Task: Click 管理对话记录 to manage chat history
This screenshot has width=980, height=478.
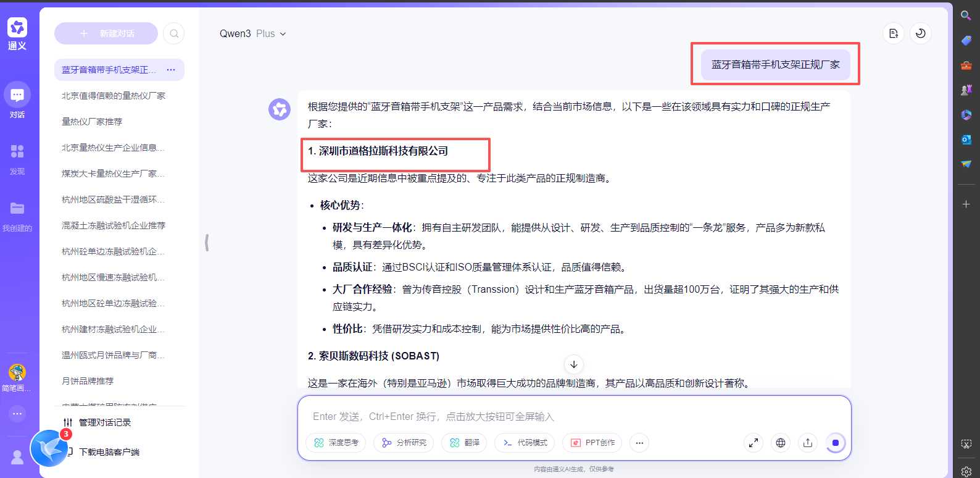Action: click(x=104, y=422)
